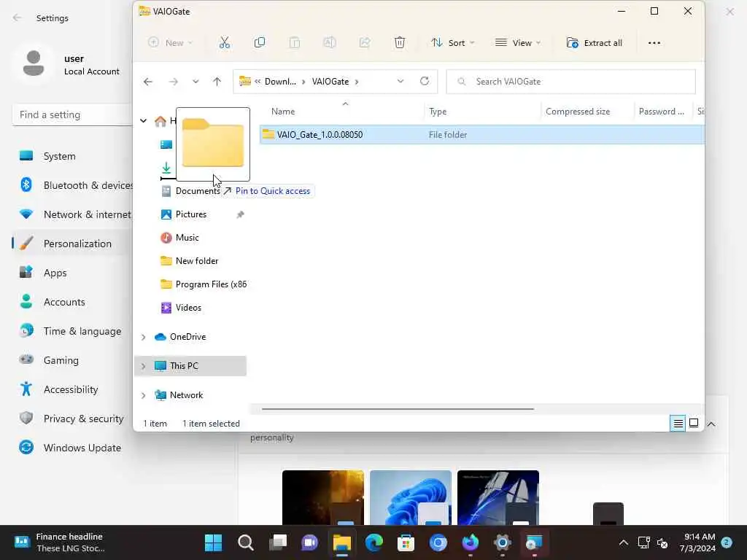
Task: Click the Cut scissors icon in Explorer toolbar
Action: click(x=225, y=43)
